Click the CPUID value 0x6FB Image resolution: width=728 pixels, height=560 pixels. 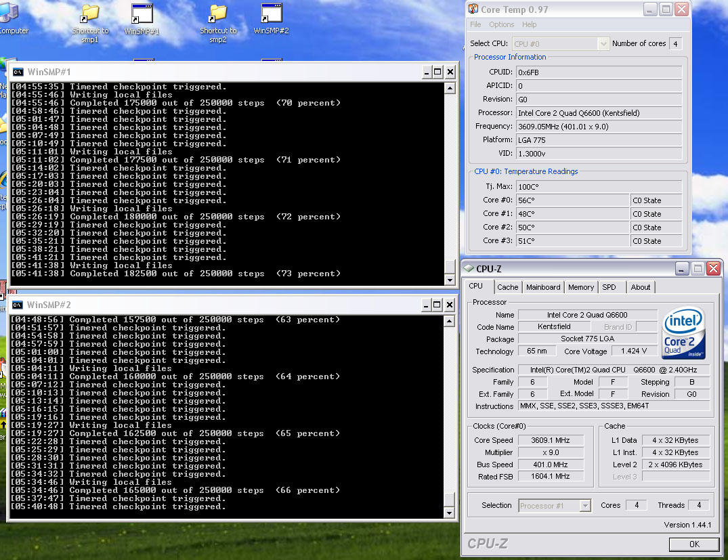pos(599,72)
